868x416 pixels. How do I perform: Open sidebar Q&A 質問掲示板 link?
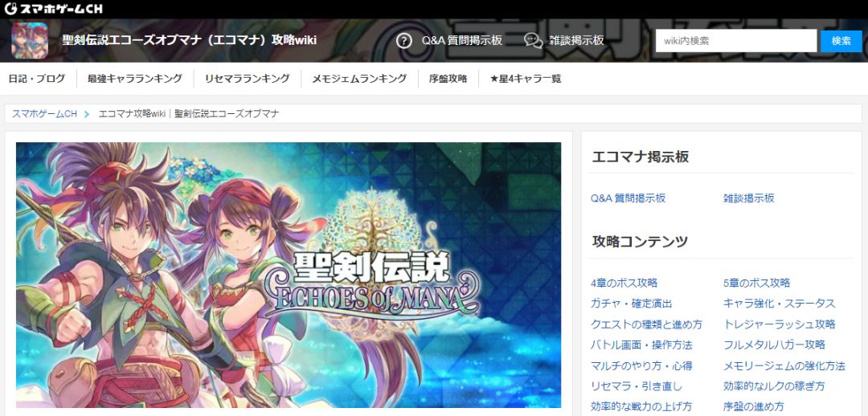point(628,198)
